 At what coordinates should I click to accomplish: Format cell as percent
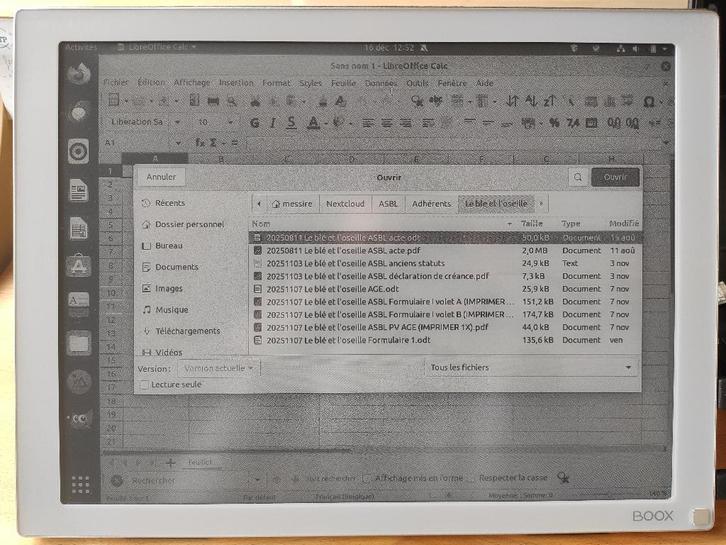[x=554, y=123]
